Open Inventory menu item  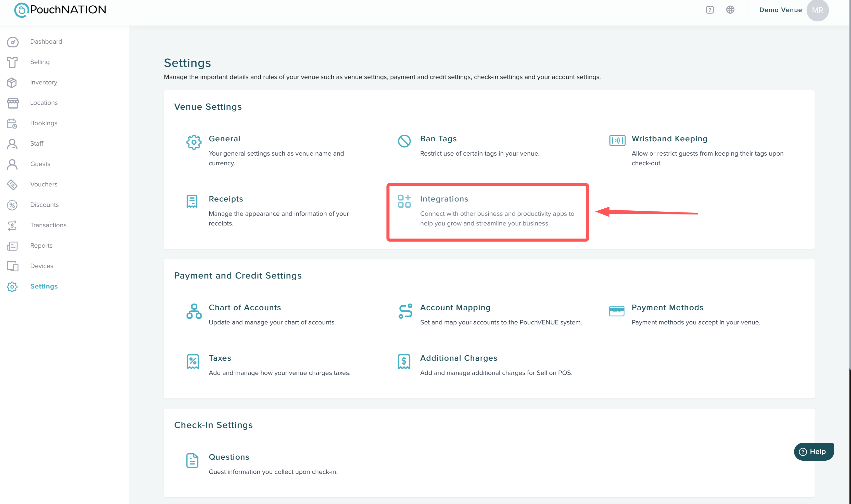[43, 82]
